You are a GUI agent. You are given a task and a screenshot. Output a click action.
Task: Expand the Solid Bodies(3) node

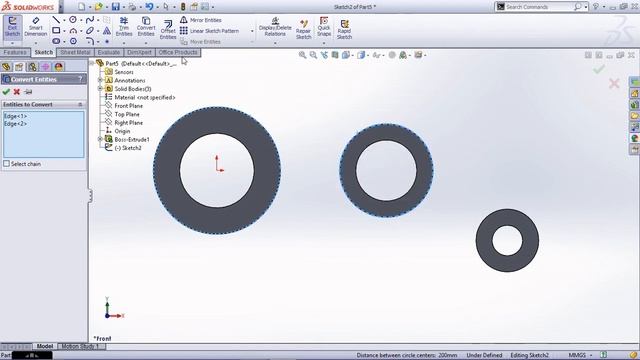pos(100,89)
